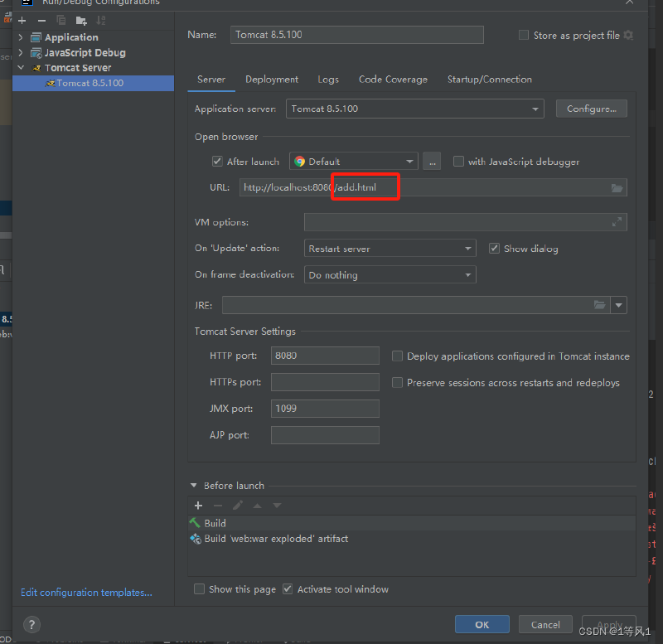Create a new folder with folder icon

tap(81, 20)
